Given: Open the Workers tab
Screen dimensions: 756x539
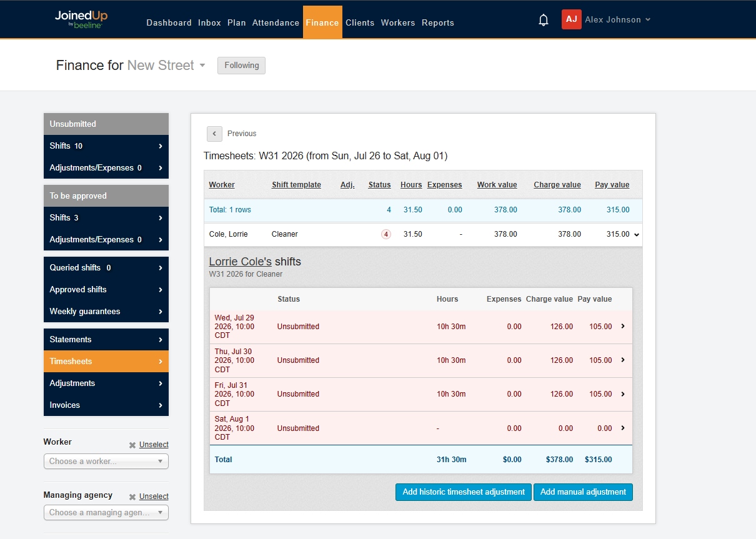Looking at the screenshot, I should point(398,22).
